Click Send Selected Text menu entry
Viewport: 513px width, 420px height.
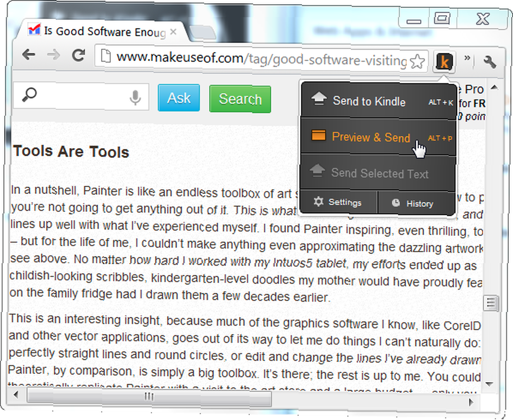[x=378, y=173]
